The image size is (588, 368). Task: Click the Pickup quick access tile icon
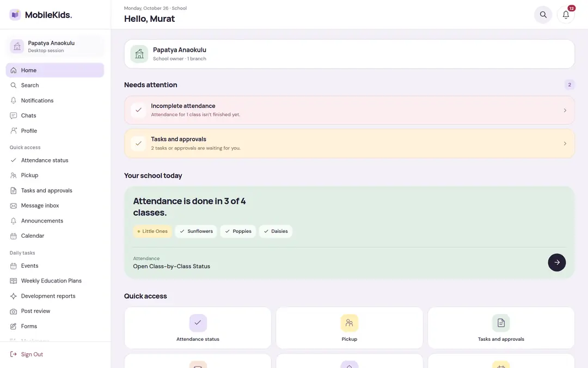(x=349, y=323)
